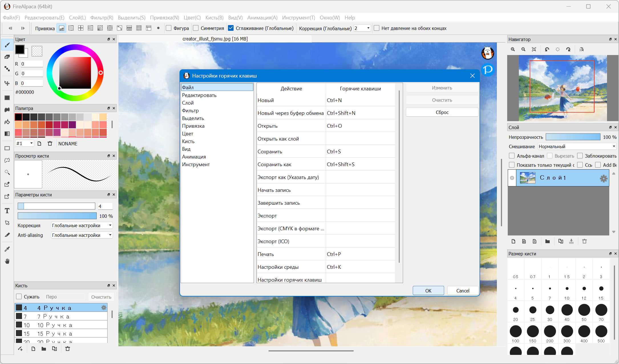Screen dimensions: 619x364
Task: Select the 4 Ручка brush in list
Action: point(61,308)
